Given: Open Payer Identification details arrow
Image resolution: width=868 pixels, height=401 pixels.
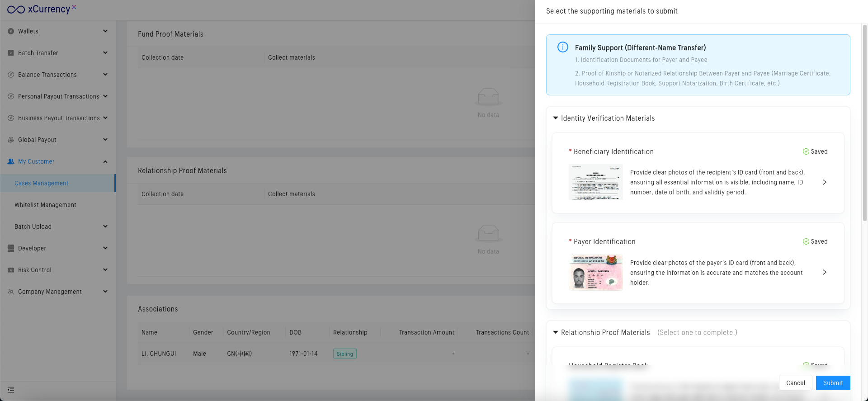Looking at the screenshot, I should click(825, 272).
